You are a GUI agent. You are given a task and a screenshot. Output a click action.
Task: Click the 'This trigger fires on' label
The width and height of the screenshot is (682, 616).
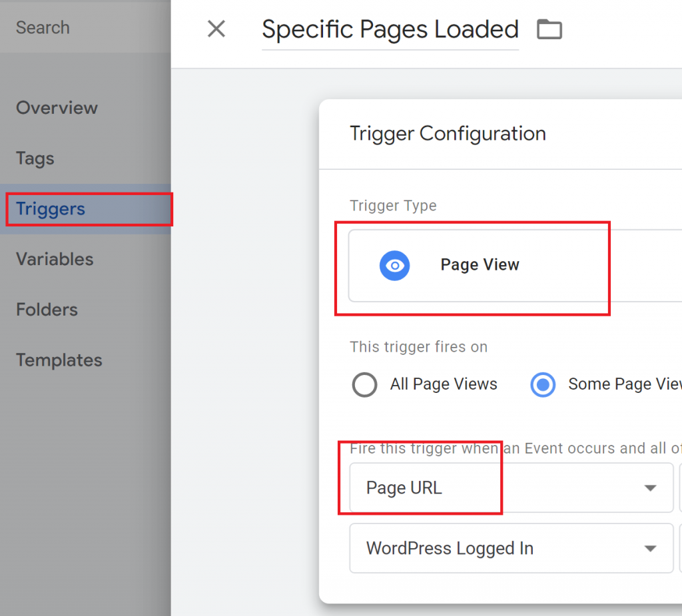(x=419, y=347)
